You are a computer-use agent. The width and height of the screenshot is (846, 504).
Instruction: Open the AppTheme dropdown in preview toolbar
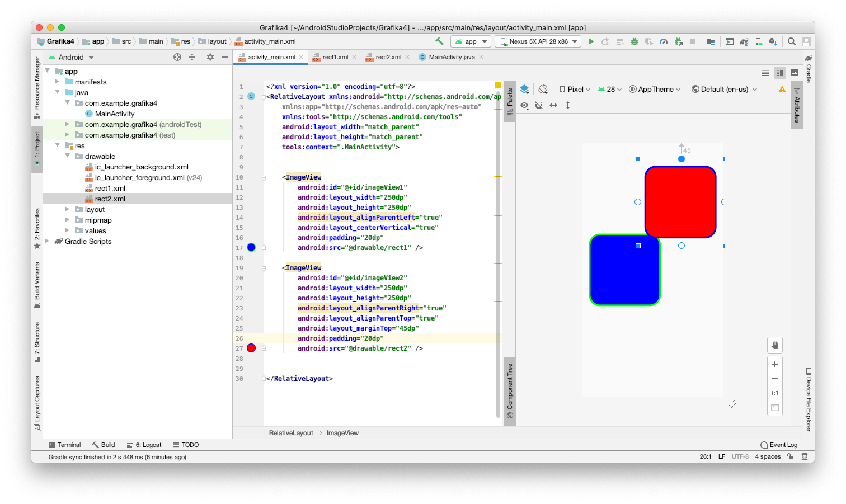point(655,89)
